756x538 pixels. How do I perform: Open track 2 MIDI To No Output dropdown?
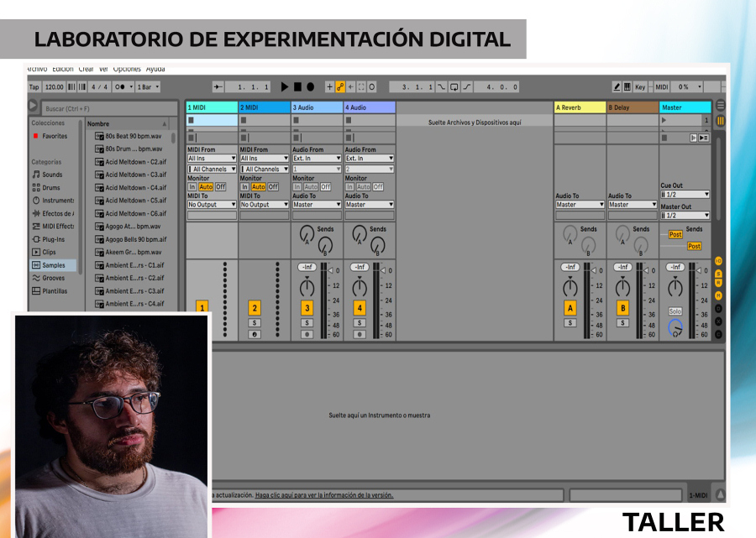265,205
